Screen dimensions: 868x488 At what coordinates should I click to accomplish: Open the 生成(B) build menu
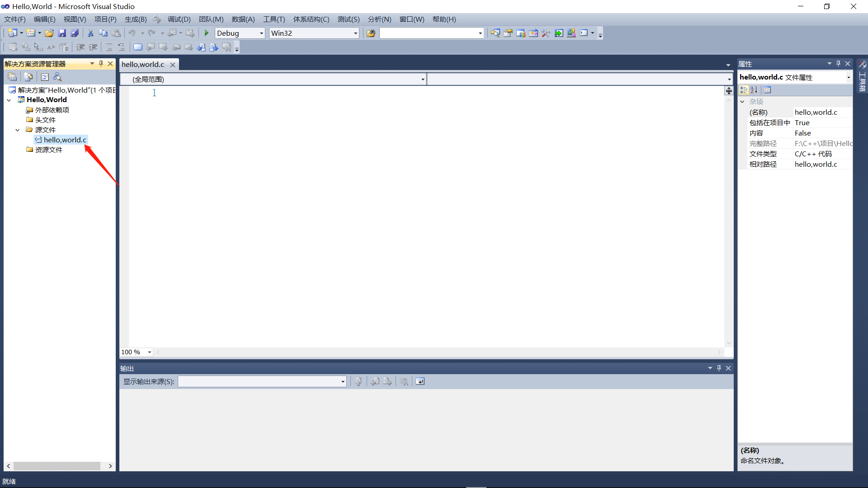(135, 19)
